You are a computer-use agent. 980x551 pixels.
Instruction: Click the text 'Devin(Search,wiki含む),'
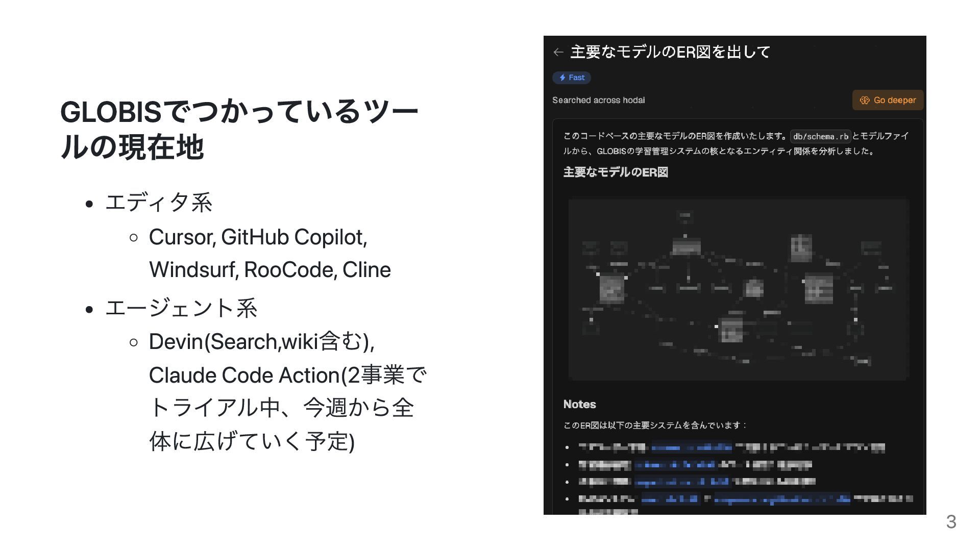tap(262, 342)
